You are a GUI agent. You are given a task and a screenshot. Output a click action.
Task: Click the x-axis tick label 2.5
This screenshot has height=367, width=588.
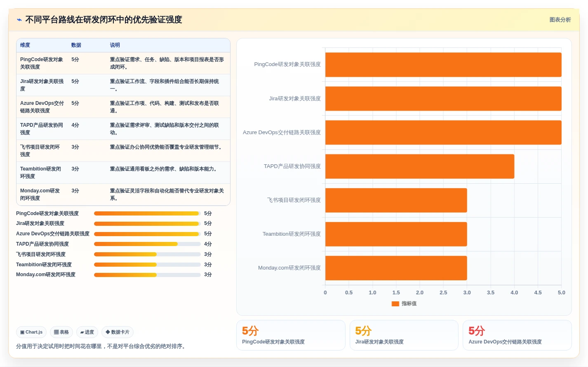tap(443, 292)
